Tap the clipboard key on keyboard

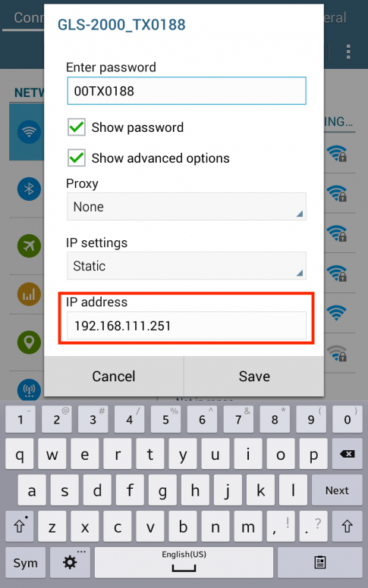coord(320,562)
